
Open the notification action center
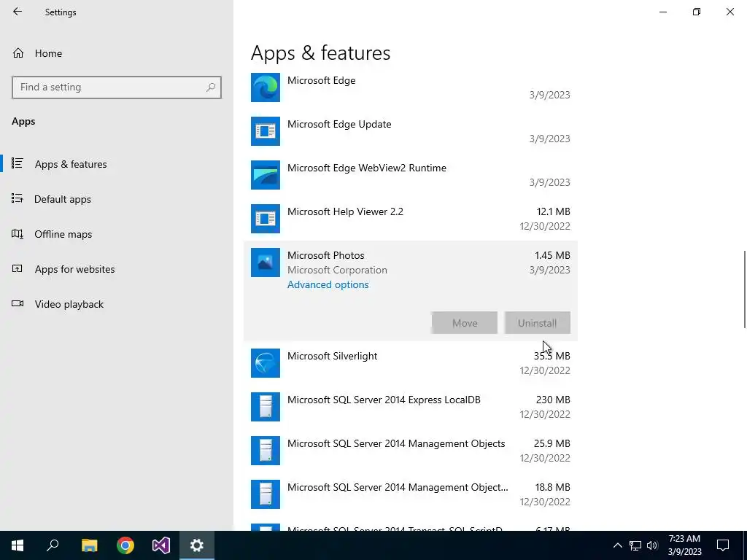pyautogui.click(x=723, y=545)
